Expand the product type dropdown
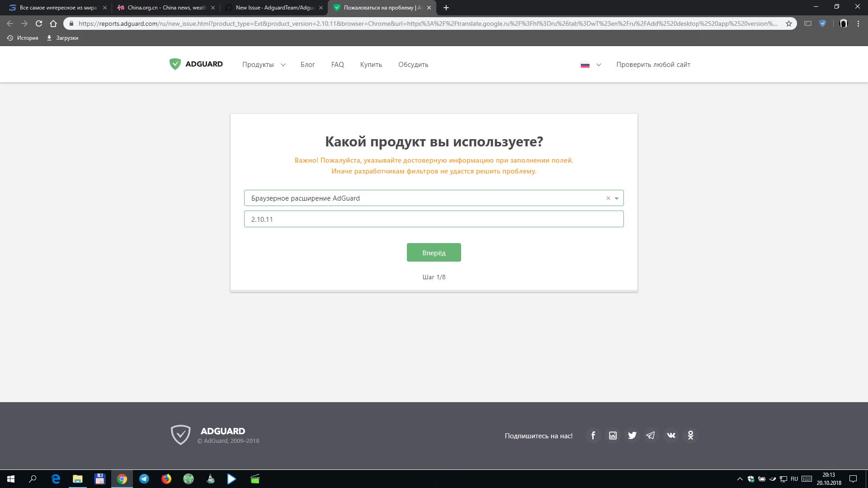Image resolution: width=868 pixels, height=488 pixels. [616, 198]
